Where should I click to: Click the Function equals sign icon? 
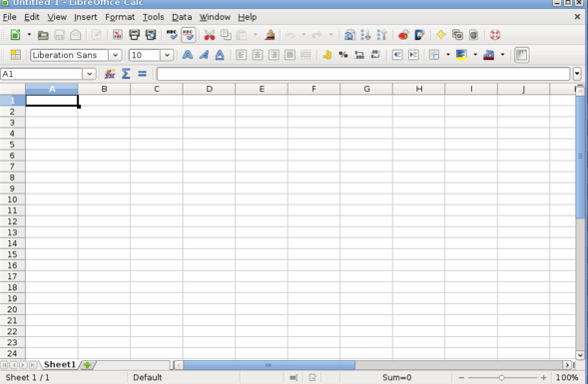pos(142,74)
